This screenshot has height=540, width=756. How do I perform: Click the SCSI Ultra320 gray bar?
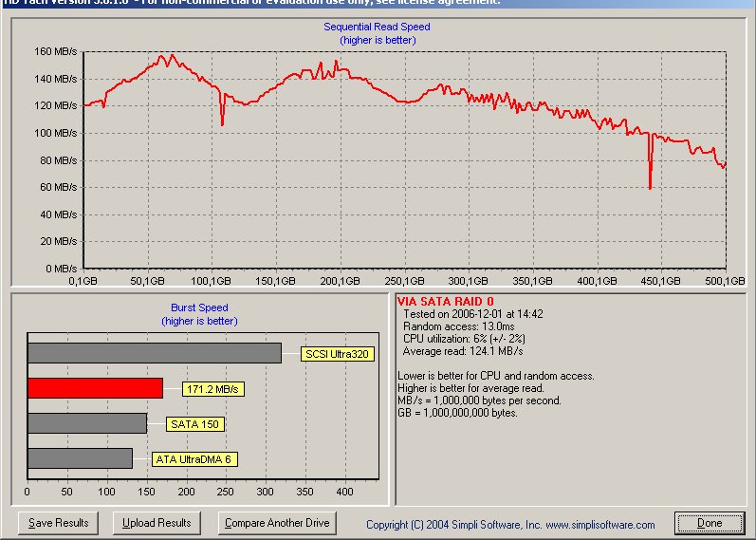click(x=155, y=353)
